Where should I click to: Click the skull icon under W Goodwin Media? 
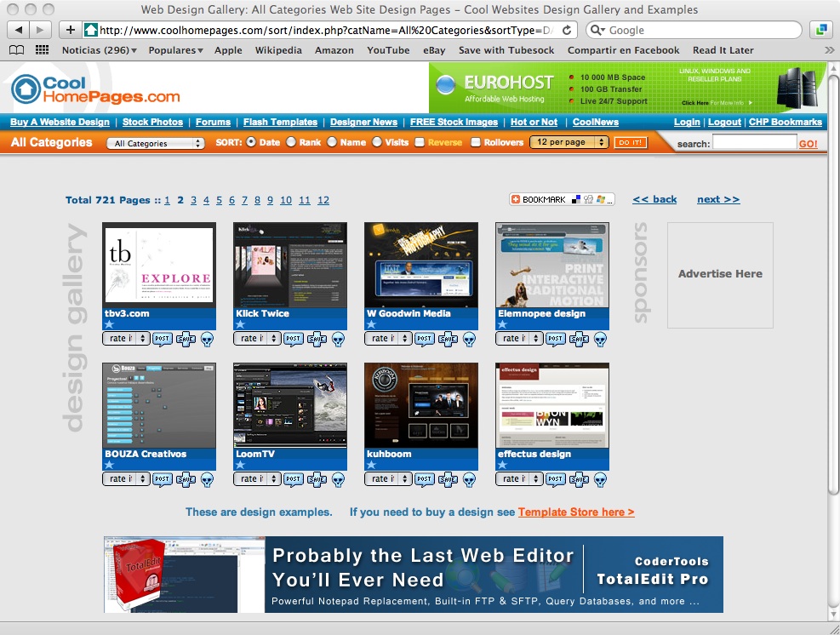tap(469, 339)
